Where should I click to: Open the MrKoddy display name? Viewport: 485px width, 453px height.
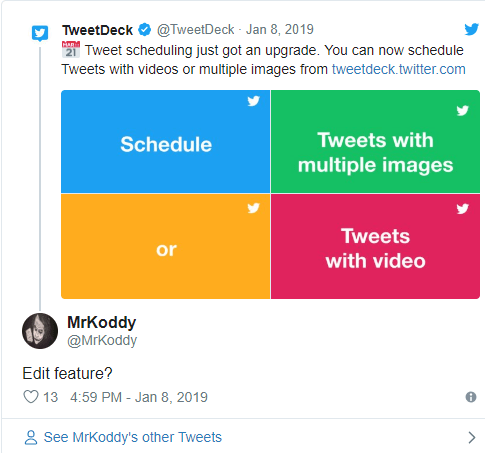[102, 322]
